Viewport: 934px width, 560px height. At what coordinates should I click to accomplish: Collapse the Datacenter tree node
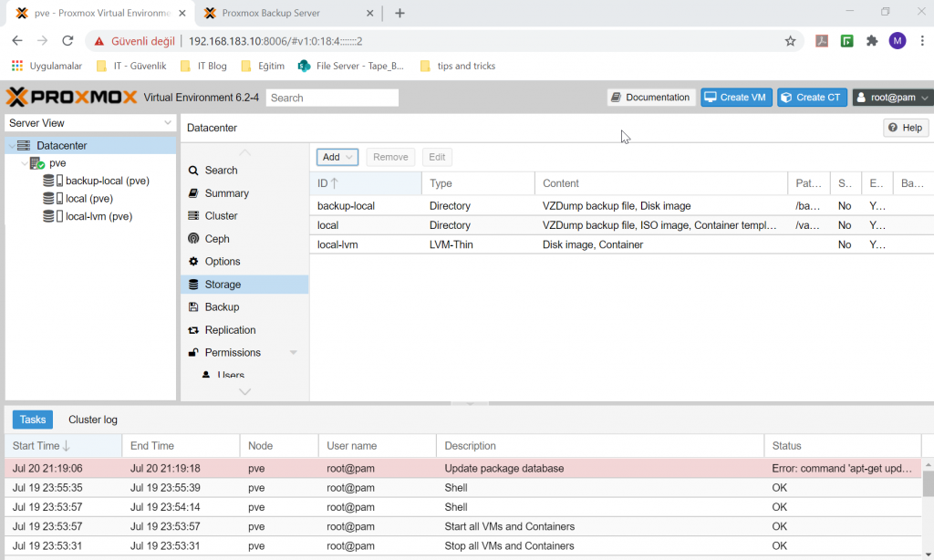pos(12,145)
